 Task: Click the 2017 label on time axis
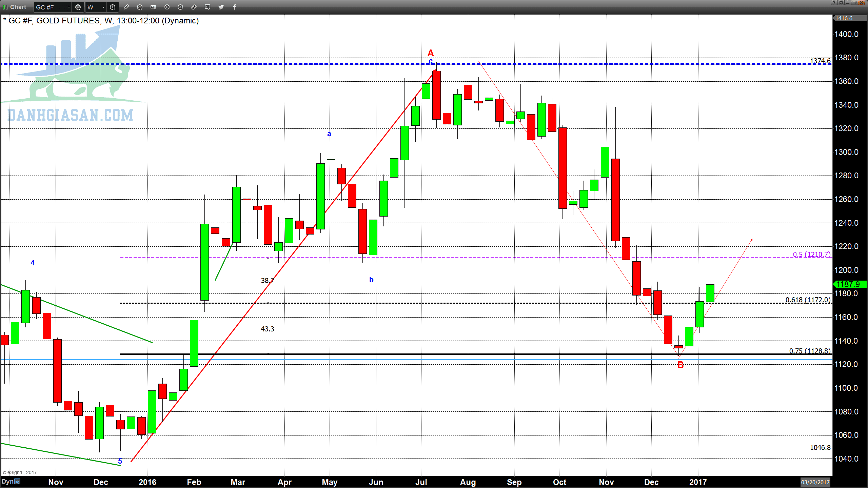tap(698, 482)
